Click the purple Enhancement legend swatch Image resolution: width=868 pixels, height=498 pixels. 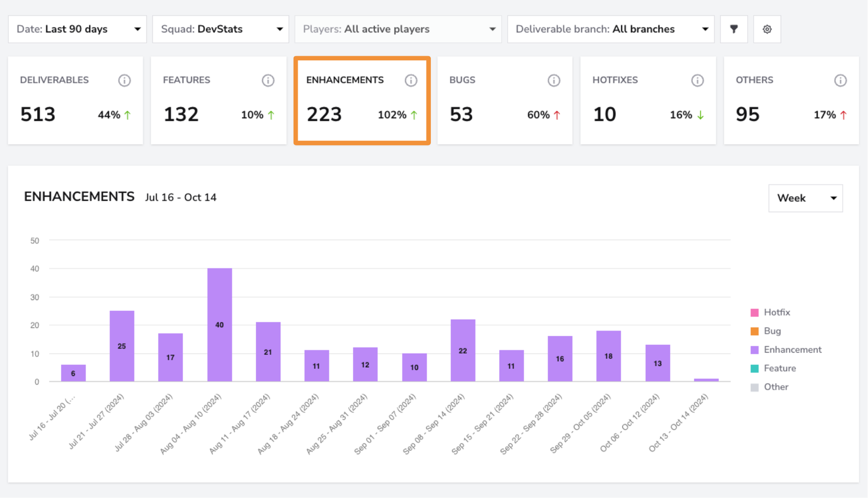[x=755, y=350]
